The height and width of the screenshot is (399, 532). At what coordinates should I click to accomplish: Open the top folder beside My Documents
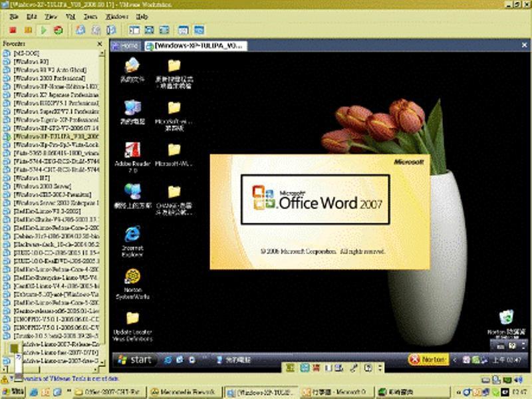[174, 74]
